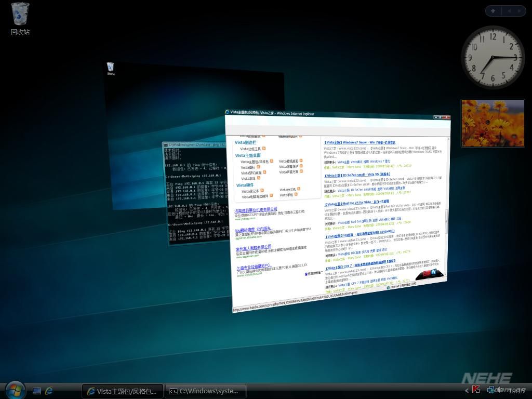This screenshot has height=399, width=532.
Task: Click the taskbar clock showing 19:15
Action: pos(516,391)
